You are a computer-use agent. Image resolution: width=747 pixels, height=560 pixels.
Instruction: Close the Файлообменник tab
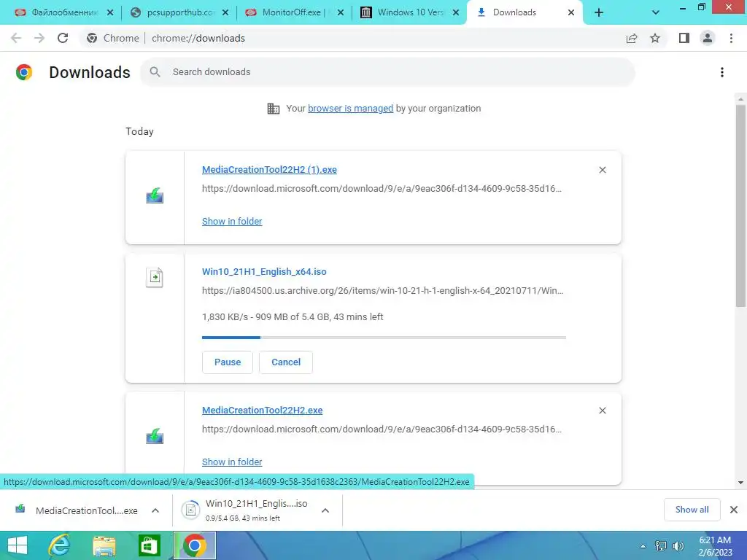pos(110,12)
